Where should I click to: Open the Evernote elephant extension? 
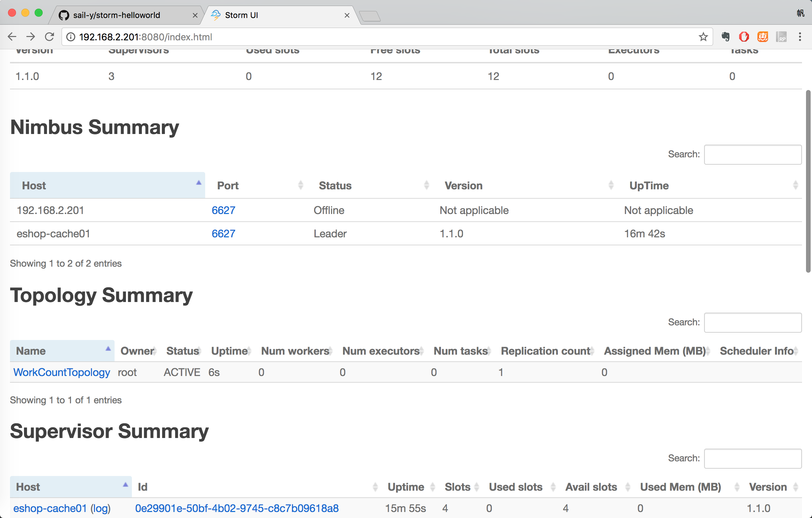point(725,37)
